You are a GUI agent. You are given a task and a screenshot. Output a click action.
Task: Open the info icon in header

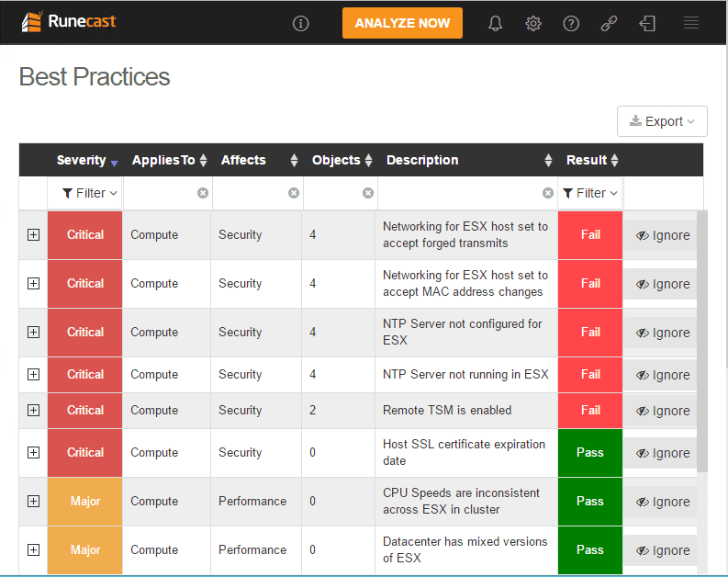tap(300, 23)
